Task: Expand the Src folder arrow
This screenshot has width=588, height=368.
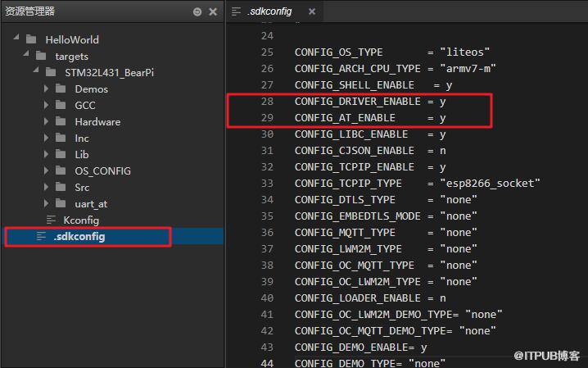Action: [x=46, y=187]
